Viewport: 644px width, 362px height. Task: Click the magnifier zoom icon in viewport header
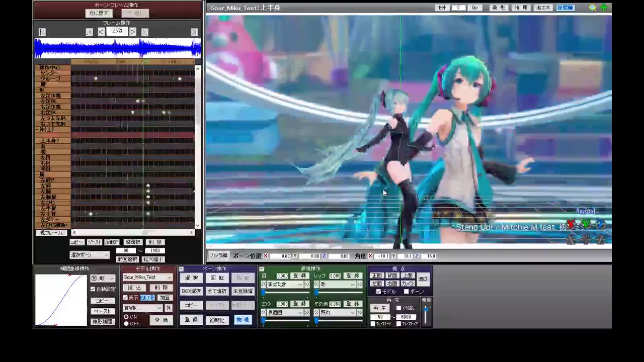[x=593, y=8]
